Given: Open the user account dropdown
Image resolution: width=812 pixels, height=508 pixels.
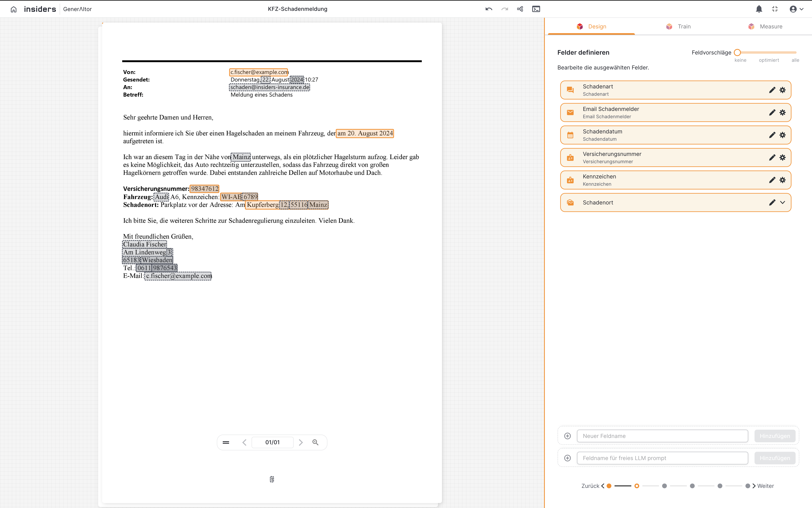Looking at the screenshot, I should (x=796, y=9).
